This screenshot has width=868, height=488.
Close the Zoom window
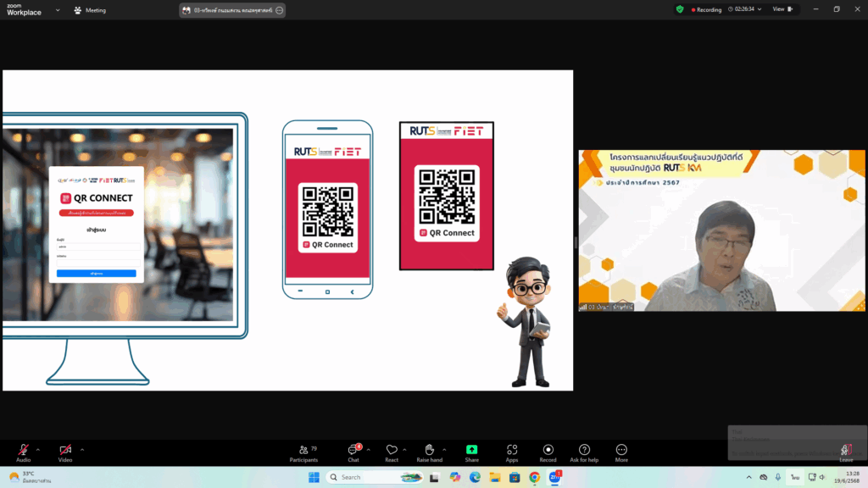(x=857, y=9)
